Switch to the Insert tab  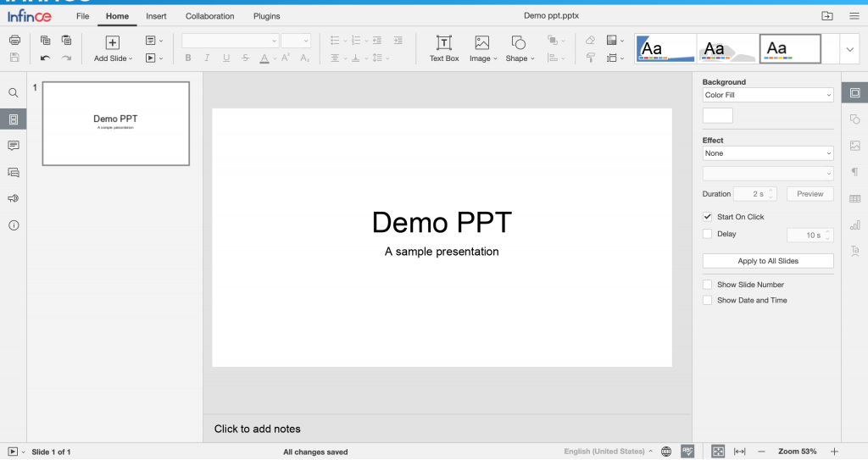pos(156,16)
